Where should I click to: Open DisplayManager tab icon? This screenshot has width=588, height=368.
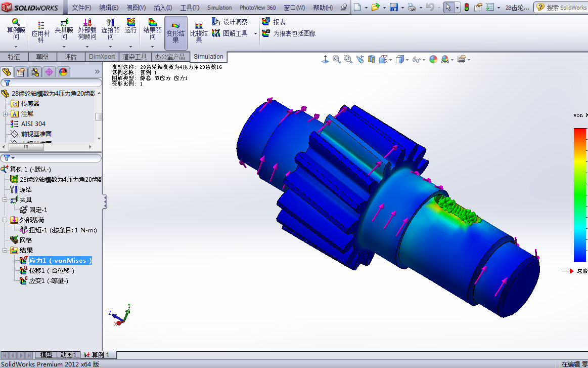[63, 72]
